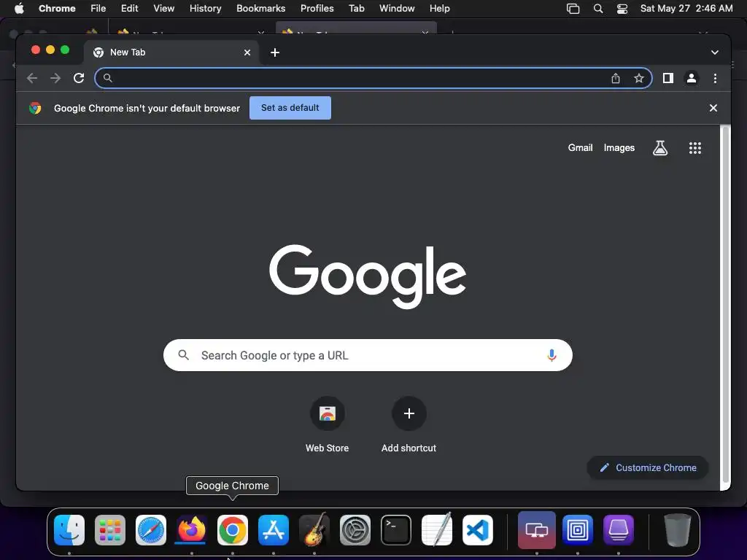747x560 pixels.
Task: Open the View menu
Action: 163,8
